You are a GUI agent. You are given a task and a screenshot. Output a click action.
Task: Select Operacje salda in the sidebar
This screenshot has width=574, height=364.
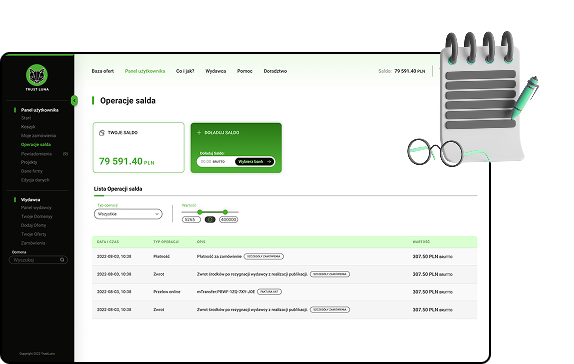coord(36,144)
